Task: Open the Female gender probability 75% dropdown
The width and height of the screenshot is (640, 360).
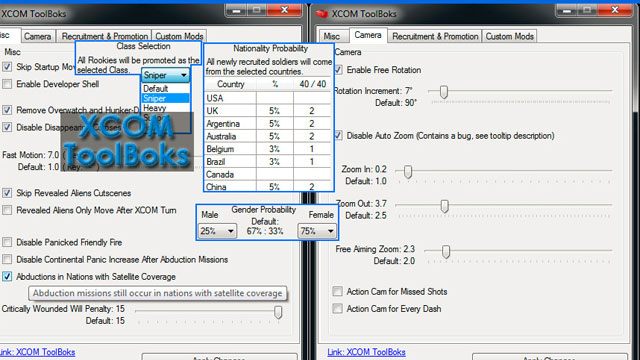Action: [317, 231]
